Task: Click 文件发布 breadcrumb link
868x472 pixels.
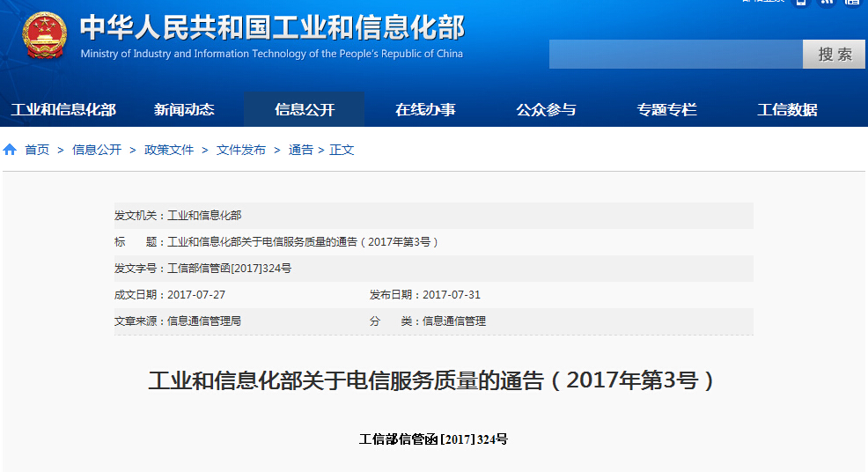Action: click(x=241, y=150)
